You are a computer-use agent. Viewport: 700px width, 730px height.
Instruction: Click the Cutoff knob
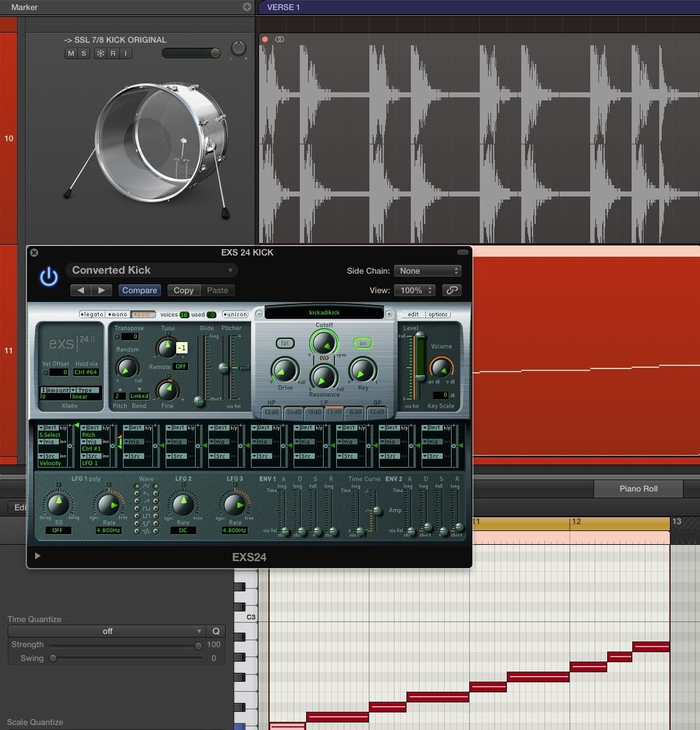coord(324,343)
